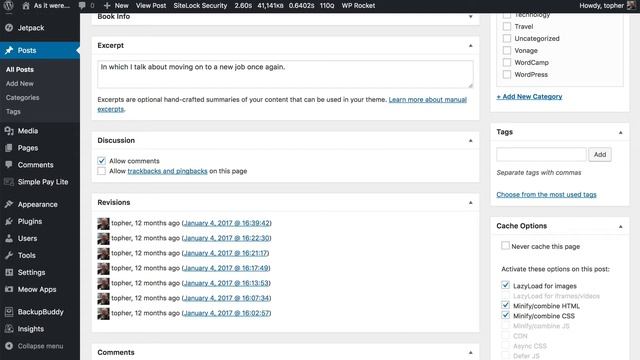Collapse the Tags panel
This screenshot has height=360, width=640.
click(620, 133)
